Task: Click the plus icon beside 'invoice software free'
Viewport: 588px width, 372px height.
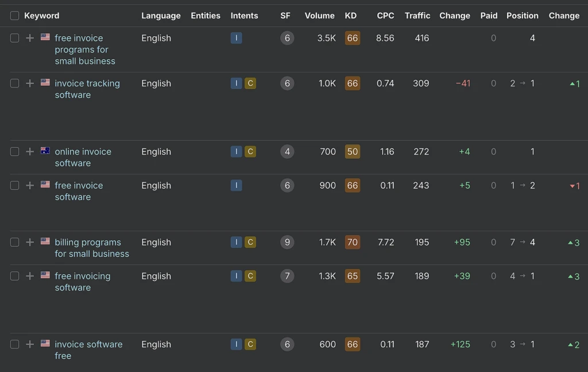Action: [30, 344]
